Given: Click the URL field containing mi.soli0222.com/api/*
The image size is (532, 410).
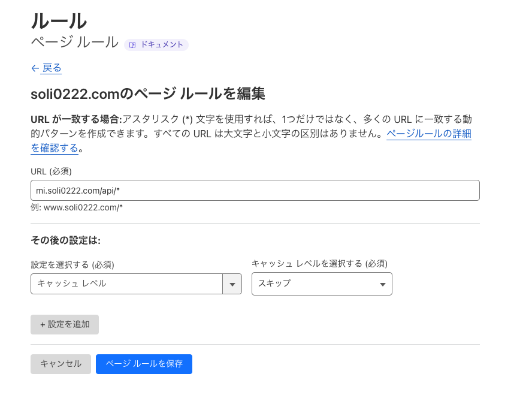Looking at the screenshot, I should point(255,191).
